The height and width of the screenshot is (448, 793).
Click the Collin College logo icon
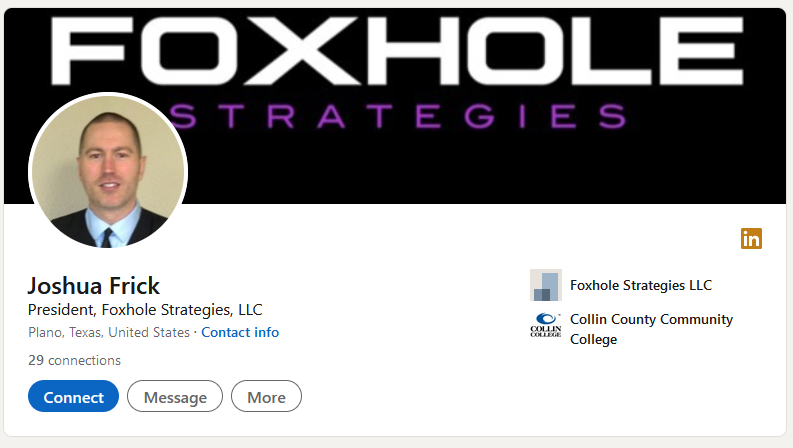click(x=546, y=325)
